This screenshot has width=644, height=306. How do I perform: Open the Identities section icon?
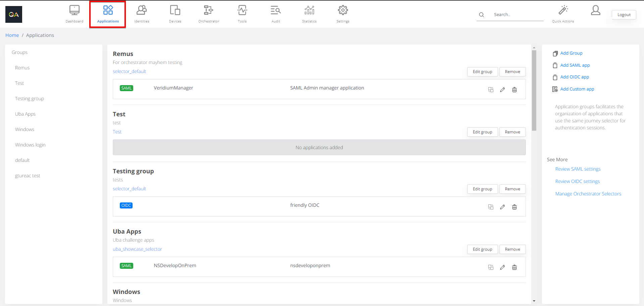(141, 10)
